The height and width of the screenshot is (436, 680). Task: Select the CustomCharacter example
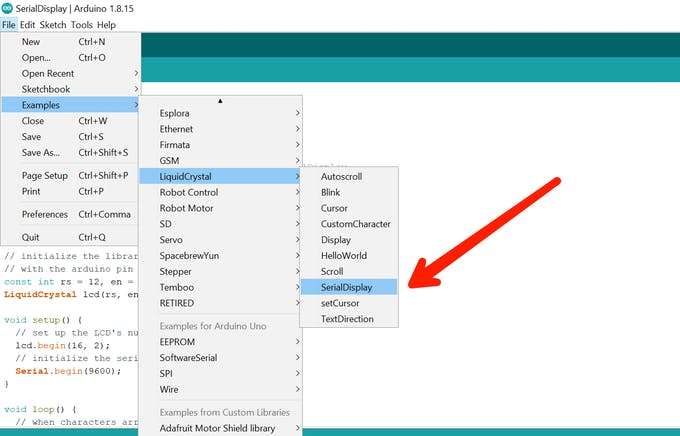pyautogui.click(x=349, y=224)
